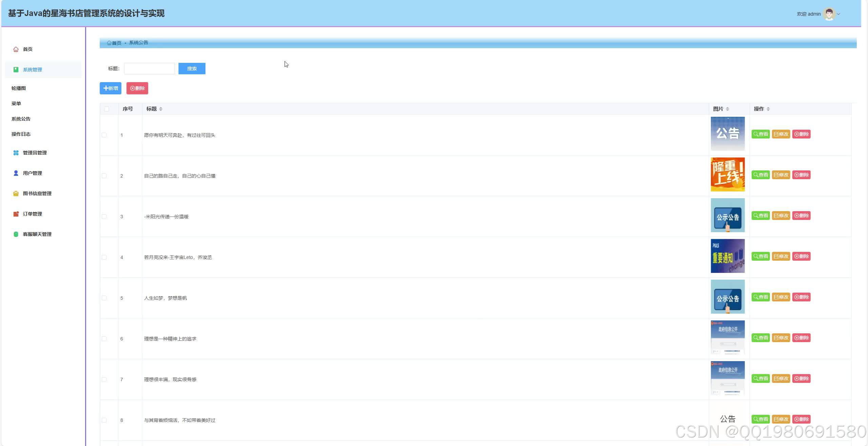Screen dimensions: 868x446
Task: Sort by 标题 column arrows
Action: coord(161,109)
